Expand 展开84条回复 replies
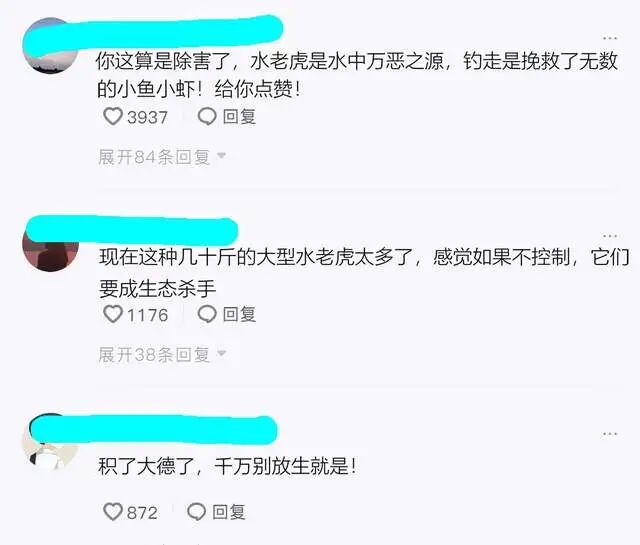Viewport: 640px width, 545px height. (x=162, y=157)
